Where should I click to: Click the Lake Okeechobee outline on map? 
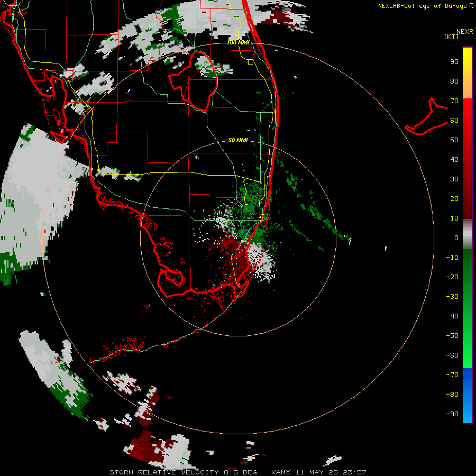point(194,80)
